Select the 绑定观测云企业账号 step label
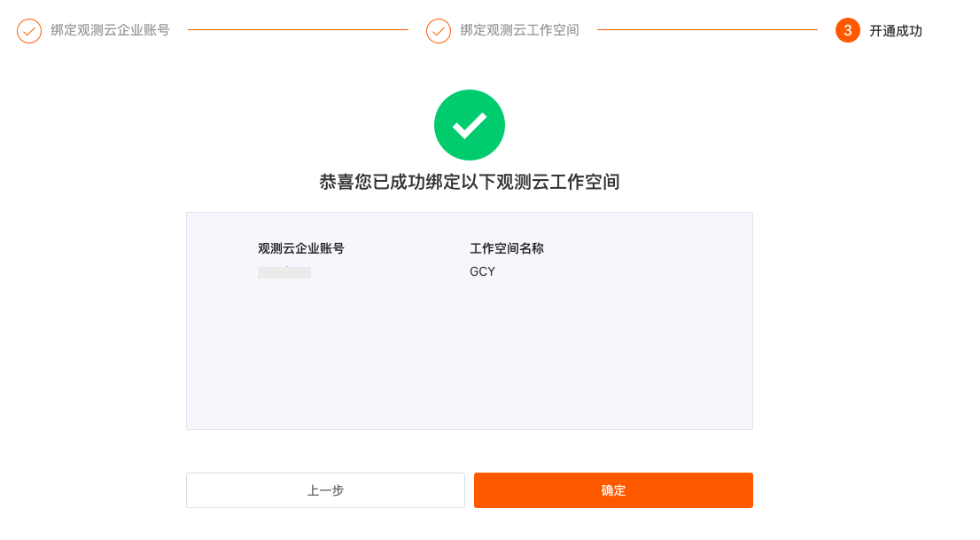Image resolution: width=980 pixels, height=540 pixels. tap(110, 30)
